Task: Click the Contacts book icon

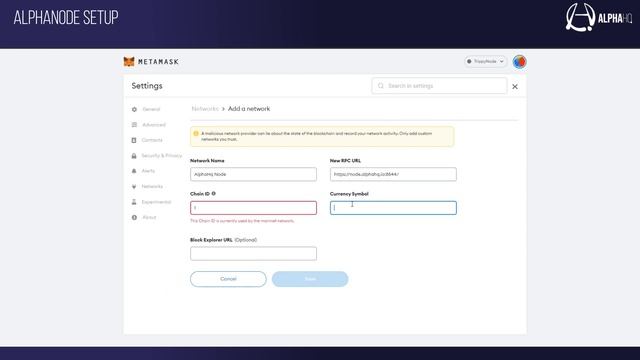Action: [x=134, y=140]
